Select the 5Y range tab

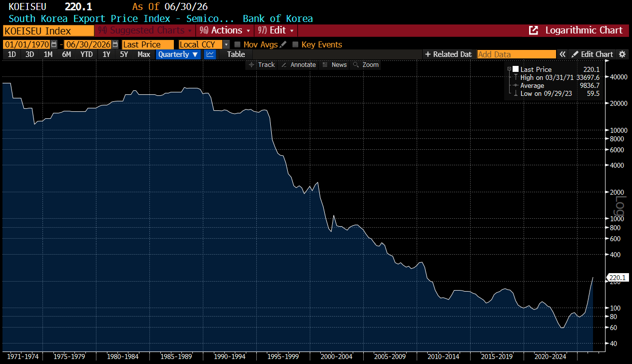coord(124,54)
